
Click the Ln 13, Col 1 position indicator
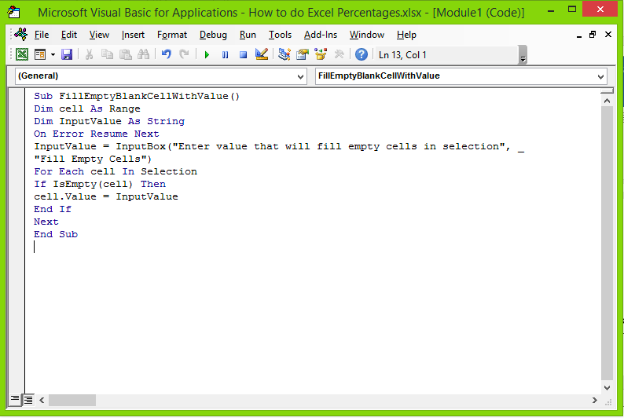(402, 55)
